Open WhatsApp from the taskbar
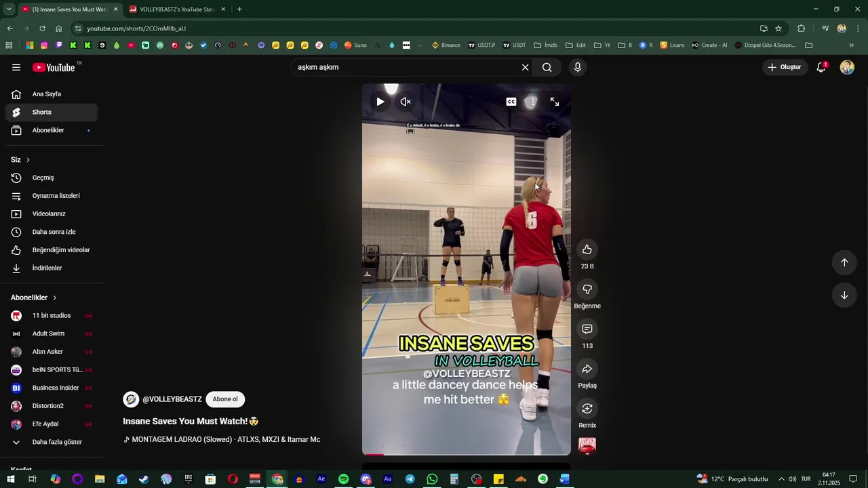Screen dimensions: 868x488 pos(432,479)
